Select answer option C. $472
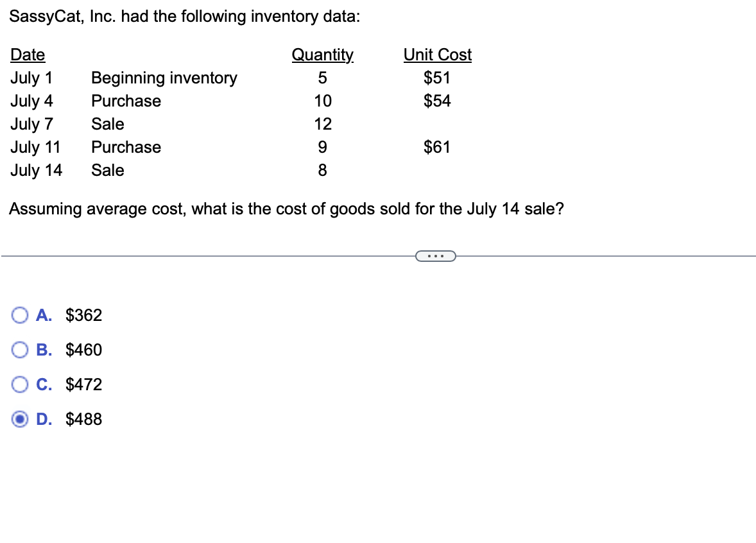This screenshot has width=756, height=543. tap(20, 384)
